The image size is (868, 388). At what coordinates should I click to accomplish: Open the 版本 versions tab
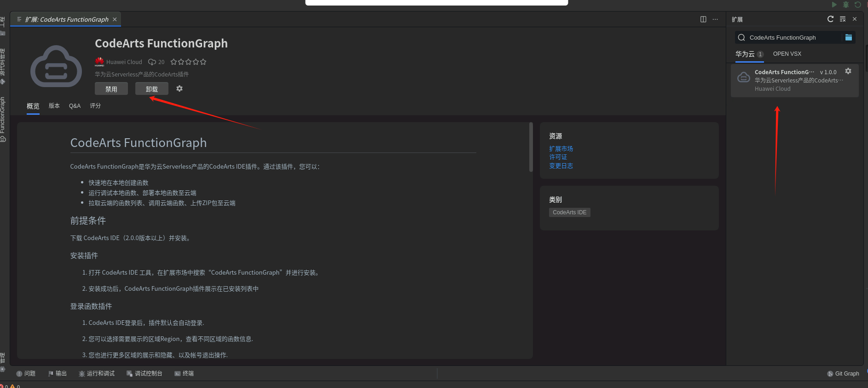[x=54, y=106]
